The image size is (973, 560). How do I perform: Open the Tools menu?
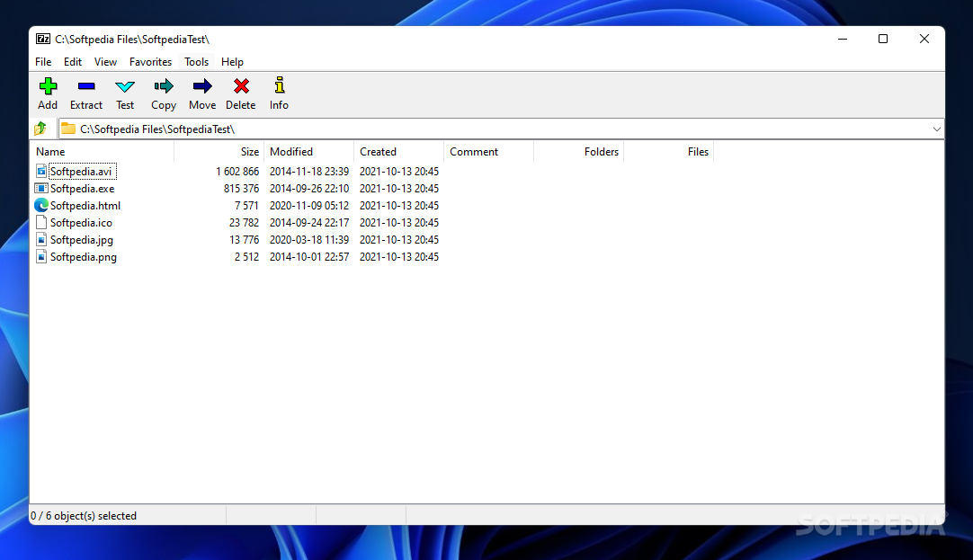point(196,62)
